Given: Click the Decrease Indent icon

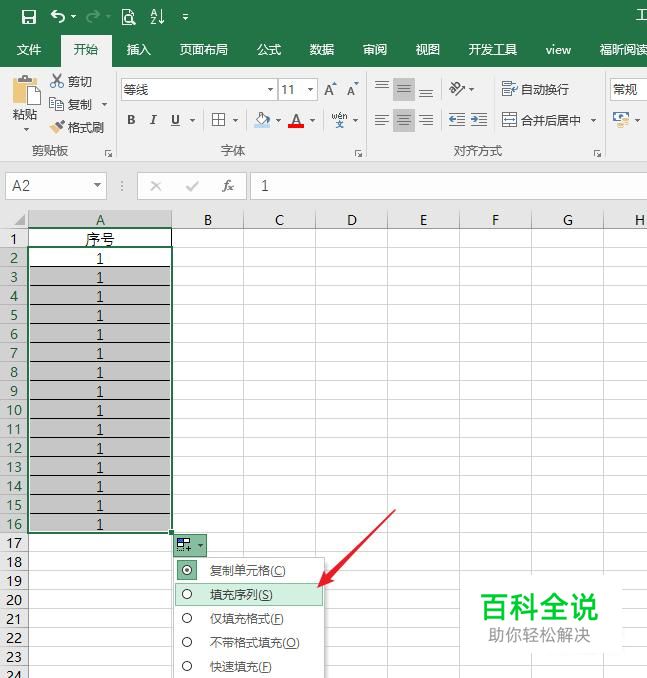Looking at the screenshot, I should click(457, 119).
